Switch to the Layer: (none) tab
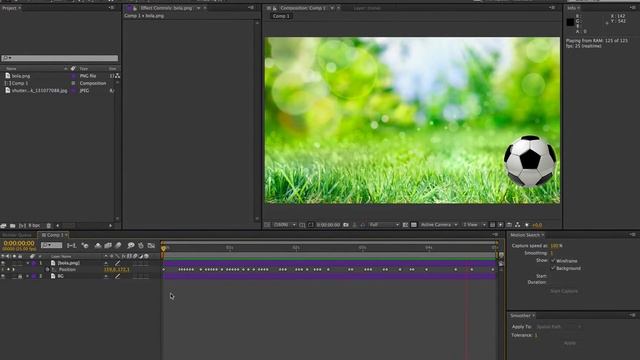Image resolution: width=640 pixels, height=360 pixels. (x=367, y=8)
